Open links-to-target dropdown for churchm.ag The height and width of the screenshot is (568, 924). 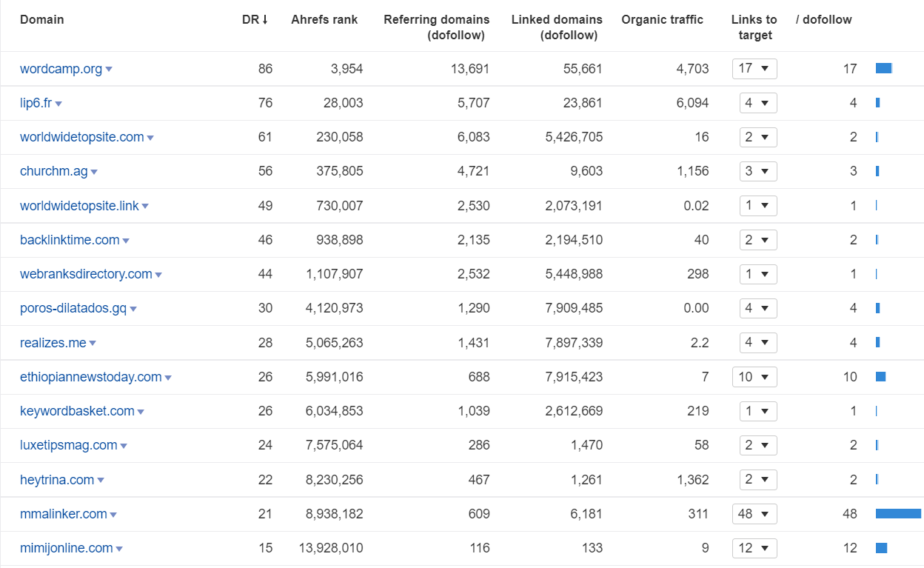758,171
